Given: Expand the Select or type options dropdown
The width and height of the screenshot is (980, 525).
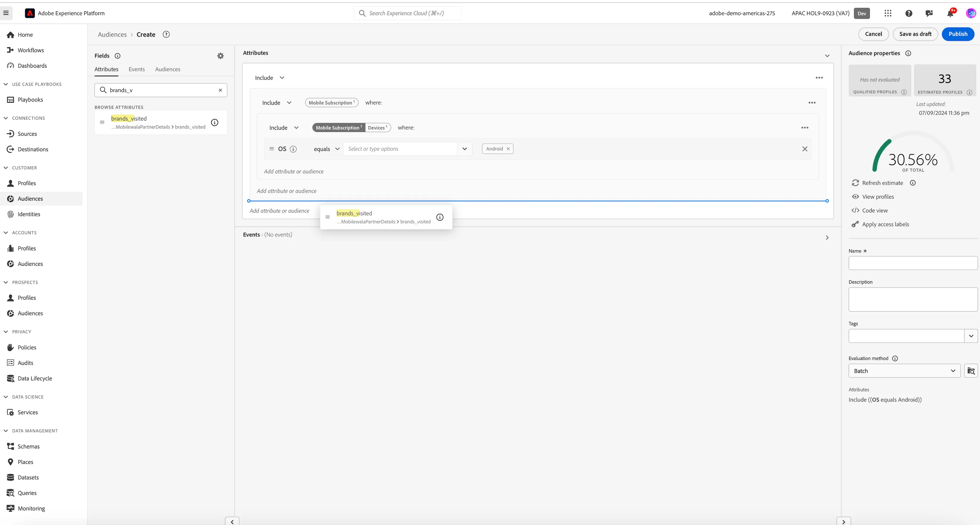Looking at the screenshot, I should tap(464, 149).
